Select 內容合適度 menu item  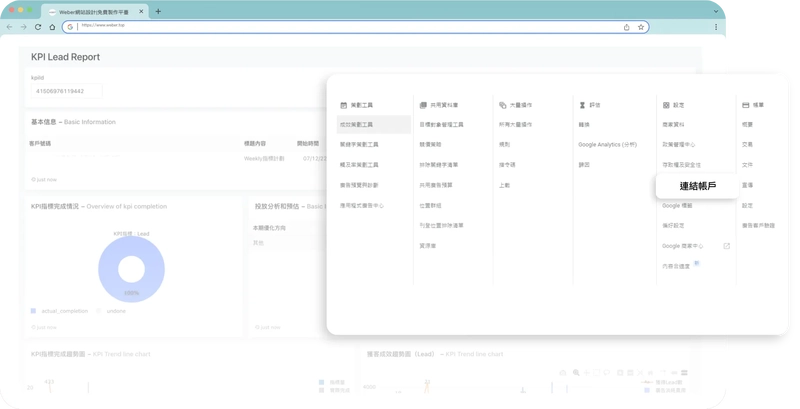pos(676,266)
